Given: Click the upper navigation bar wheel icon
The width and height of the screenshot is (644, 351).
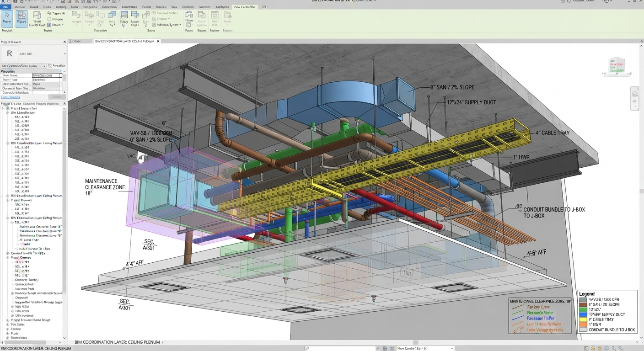Looking at the screenshot, I should pyautogui.click(x=635, y=94).
